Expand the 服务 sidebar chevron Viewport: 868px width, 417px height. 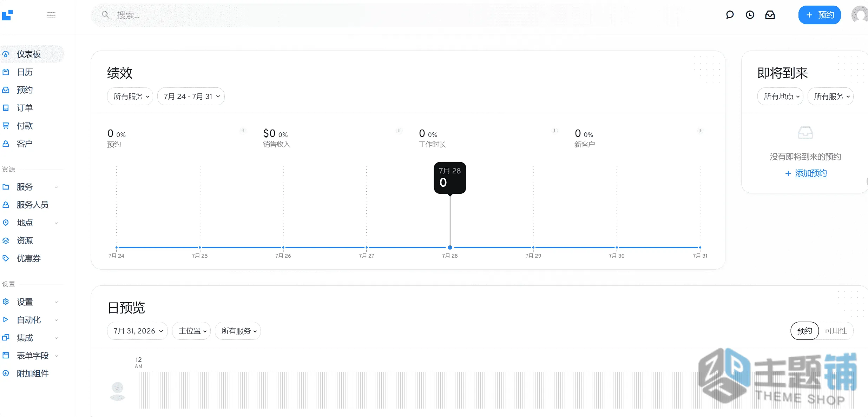[56, 187]
